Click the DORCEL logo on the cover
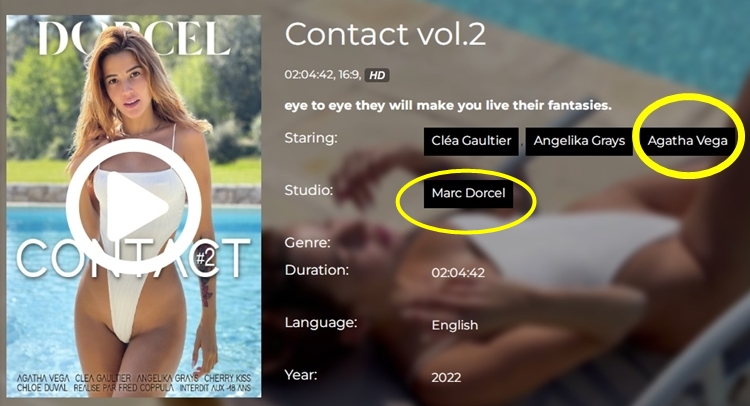 pos(135,38)
